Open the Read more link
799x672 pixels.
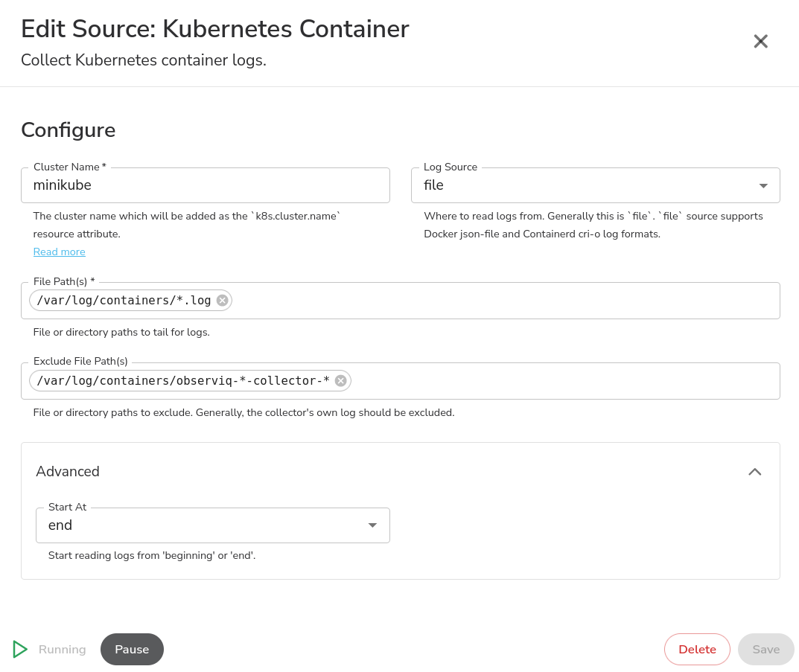click(x=60, y=252)
